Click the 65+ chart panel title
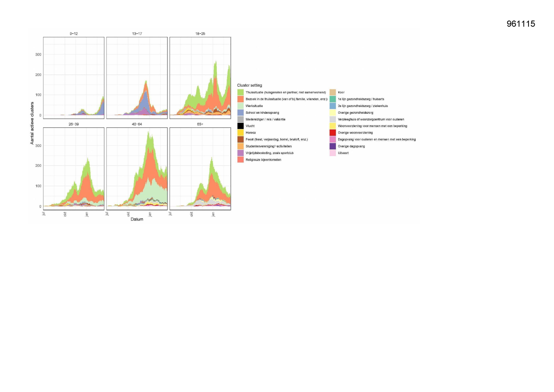 (200, 124)
